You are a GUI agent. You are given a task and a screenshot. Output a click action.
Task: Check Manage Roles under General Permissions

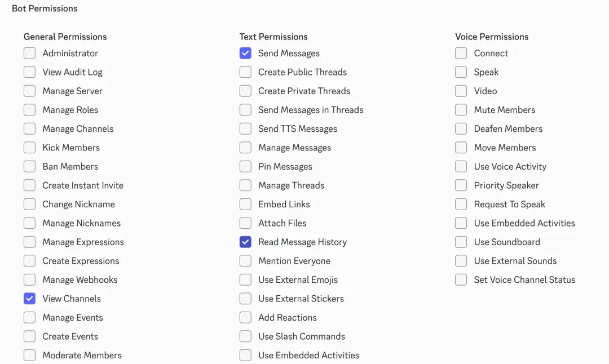[x=29, y=109]
